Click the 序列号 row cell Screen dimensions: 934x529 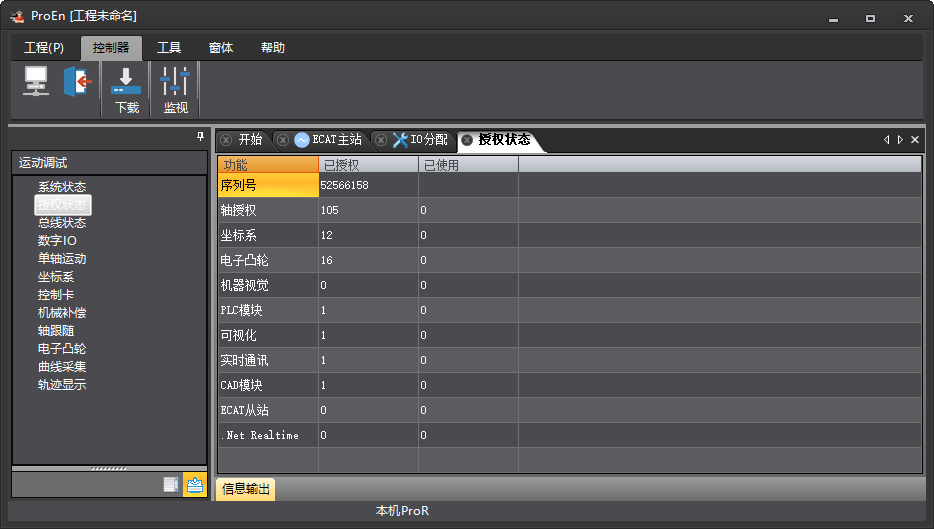tap(268, 185)
